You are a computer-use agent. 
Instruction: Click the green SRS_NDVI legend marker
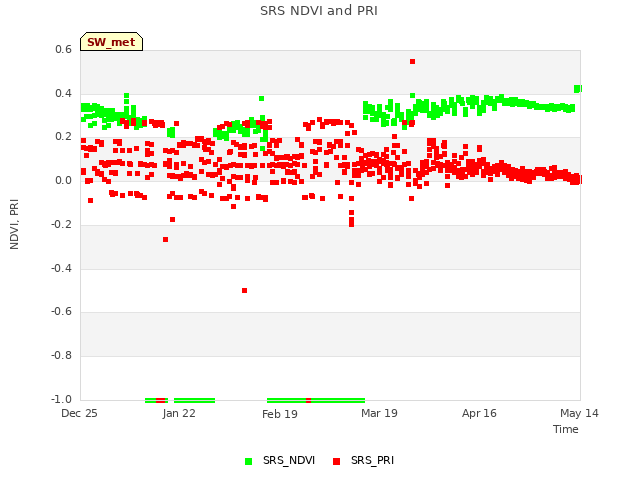(248, 462)
